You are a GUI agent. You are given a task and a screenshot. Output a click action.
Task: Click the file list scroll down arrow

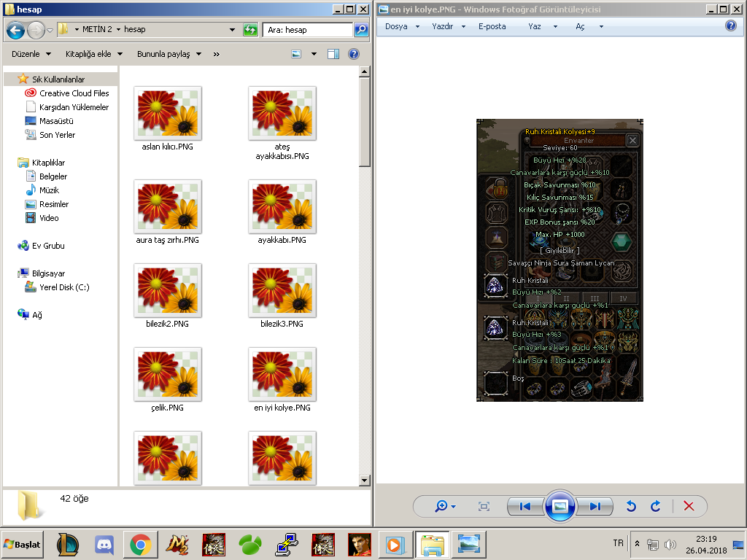pos(365,480)
